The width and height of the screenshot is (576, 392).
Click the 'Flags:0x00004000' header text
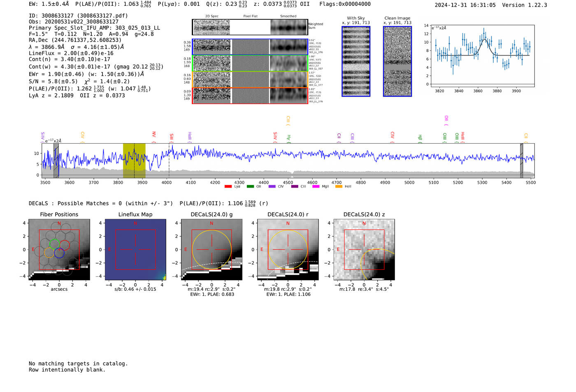pyautogui.click(x=345, y=4)
